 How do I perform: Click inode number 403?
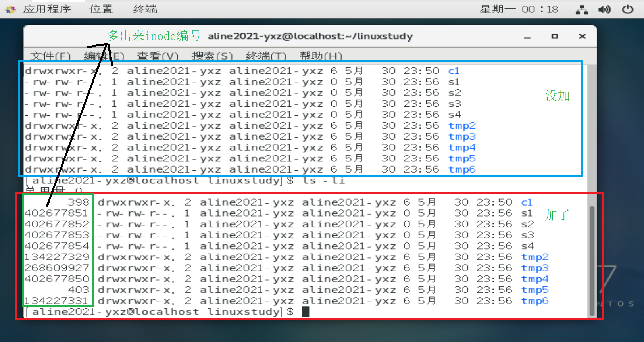coord(79,290)
